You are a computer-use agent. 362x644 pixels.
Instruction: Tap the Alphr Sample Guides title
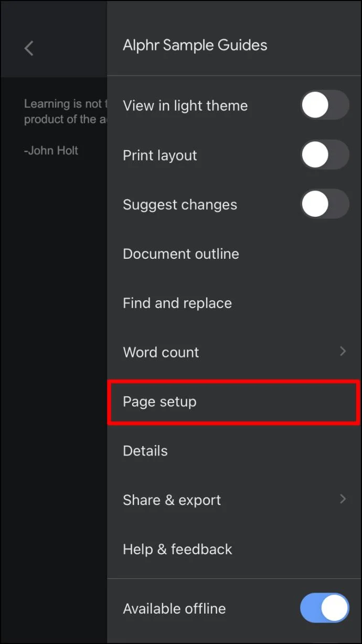click(195, 45)
